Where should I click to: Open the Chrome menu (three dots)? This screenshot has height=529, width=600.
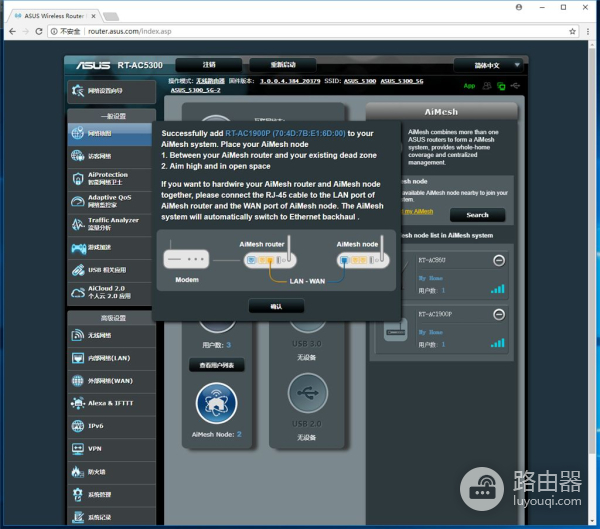point(584,31)
